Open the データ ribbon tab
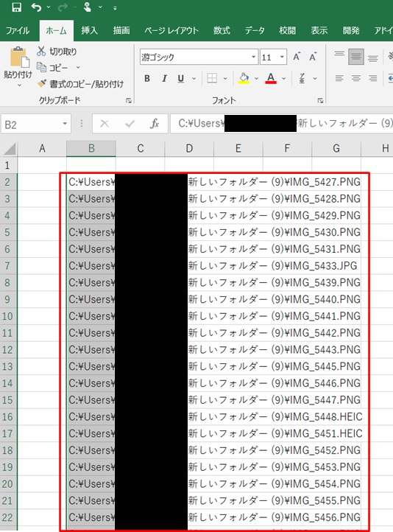The image size is (393, 532). (x=255, y=30)
